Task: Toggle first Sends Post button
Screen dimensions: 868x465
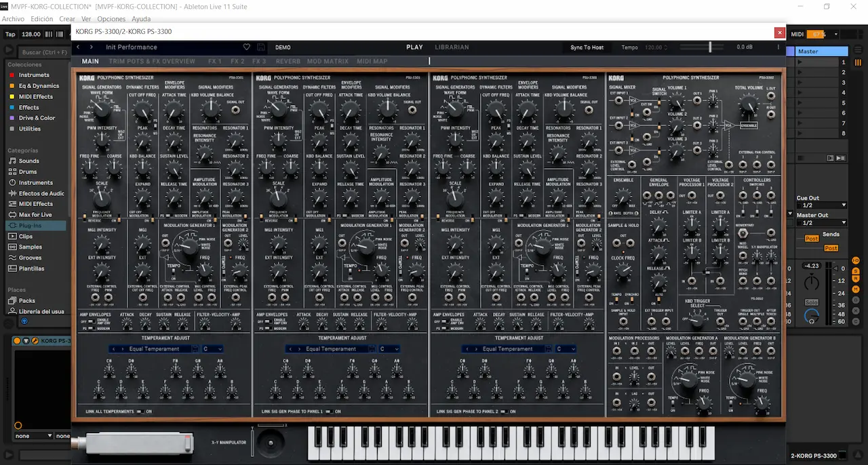Action: 812,239
